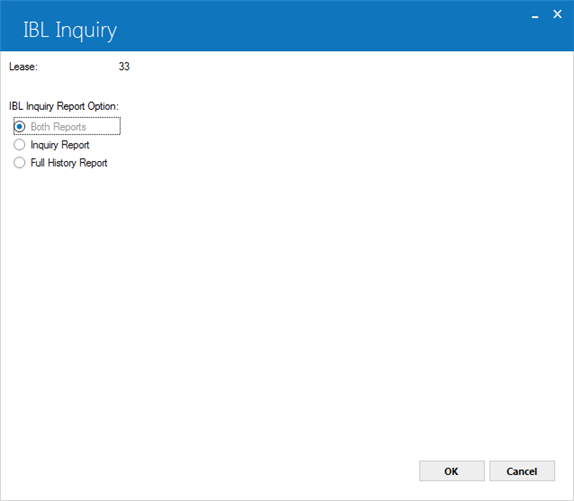Click the Full History Report label text

[x=69, y=163]
